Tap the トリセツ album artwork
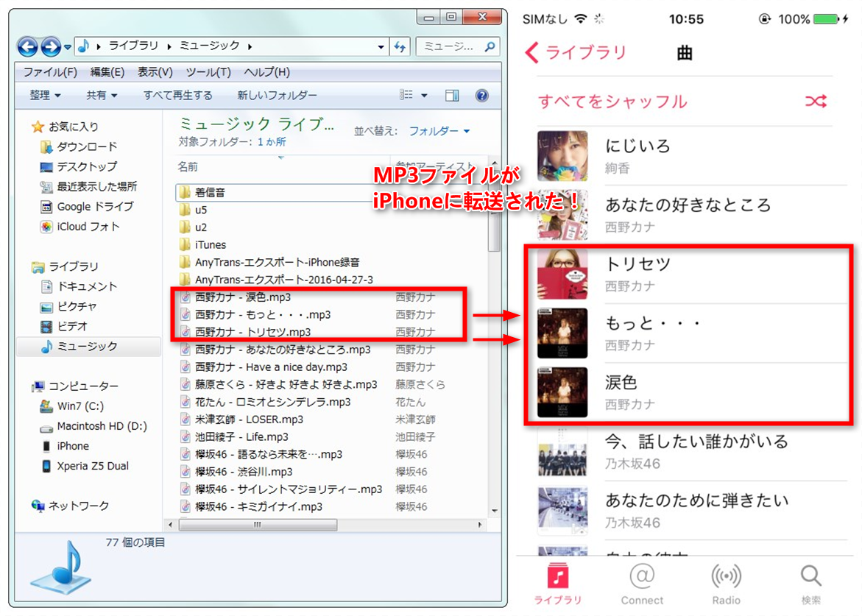Image resolution: width=862 pixels, height=616 pixels. (x=562, y=275)
